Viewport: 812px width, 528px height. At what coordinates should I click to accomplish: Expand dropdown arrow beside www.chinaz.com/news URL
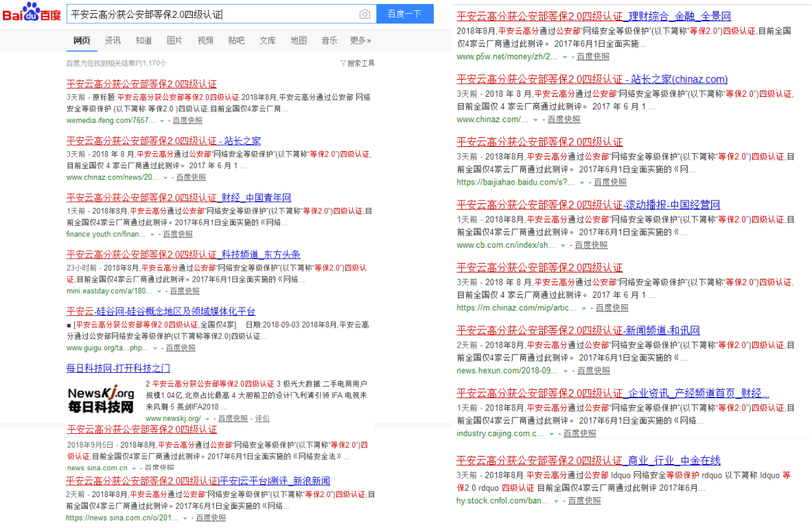pos(165,178)
